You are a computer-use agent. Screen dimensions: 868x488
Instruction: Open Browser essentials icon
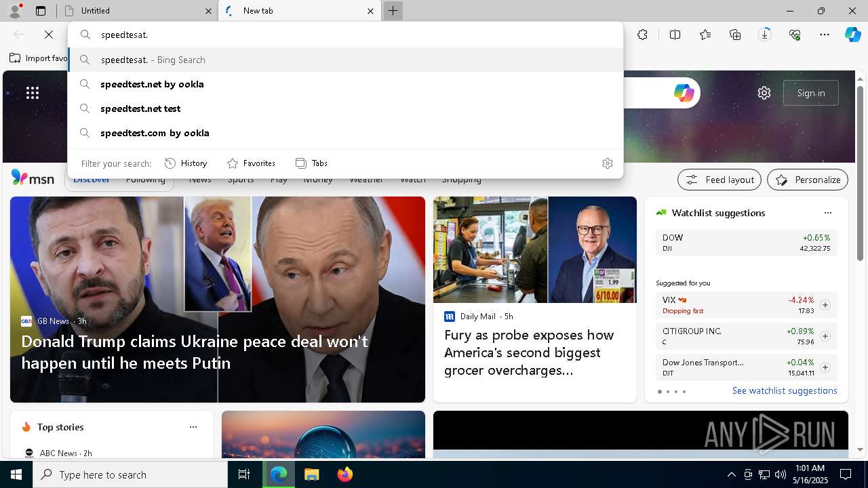(795, 35)
